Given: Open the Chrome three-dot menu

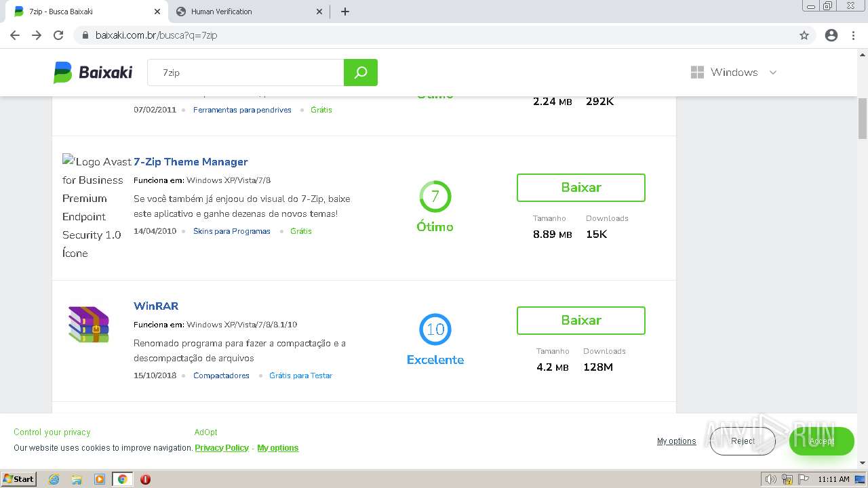Looking at the screenshot, I should point(853,35).
